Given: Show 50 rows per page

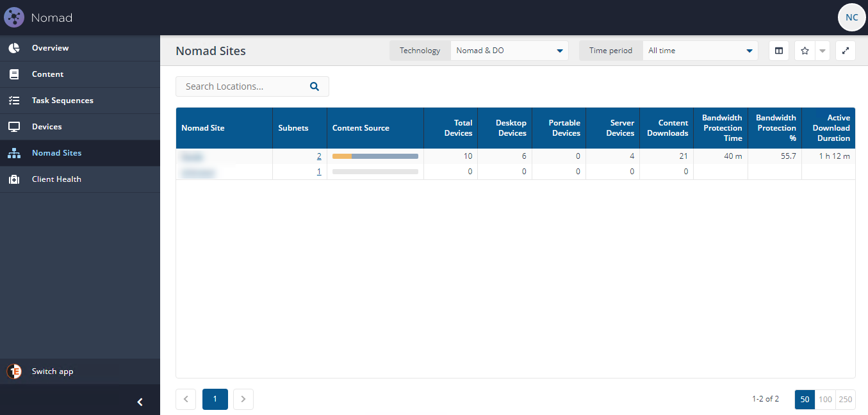Looking at the screenshot, I should point(805,399).
